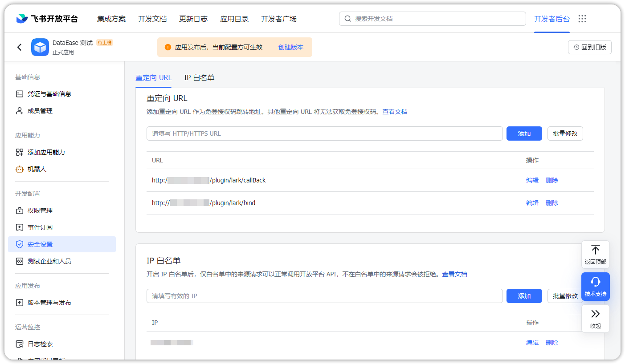This screenshot has height=364, width=625.
Task: Open 开发文档 in top navigation
Action: pyautogui.click(x=152, y=19)
